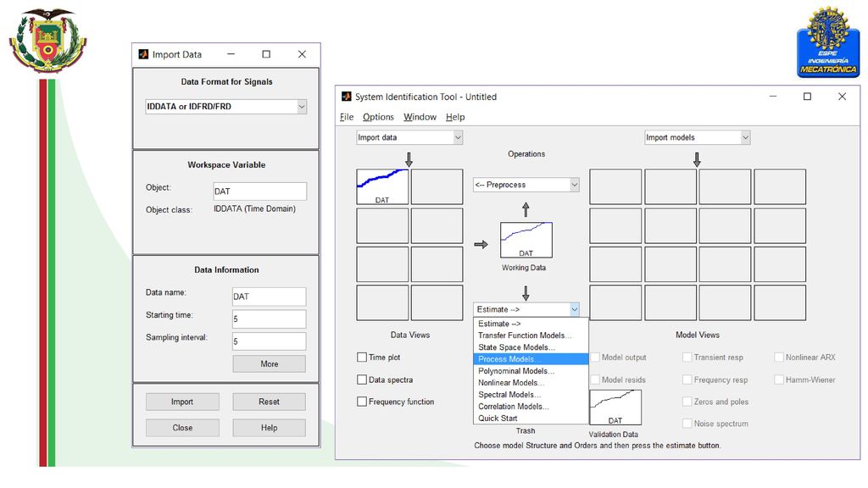Open the Options menu

coord(378,117)
